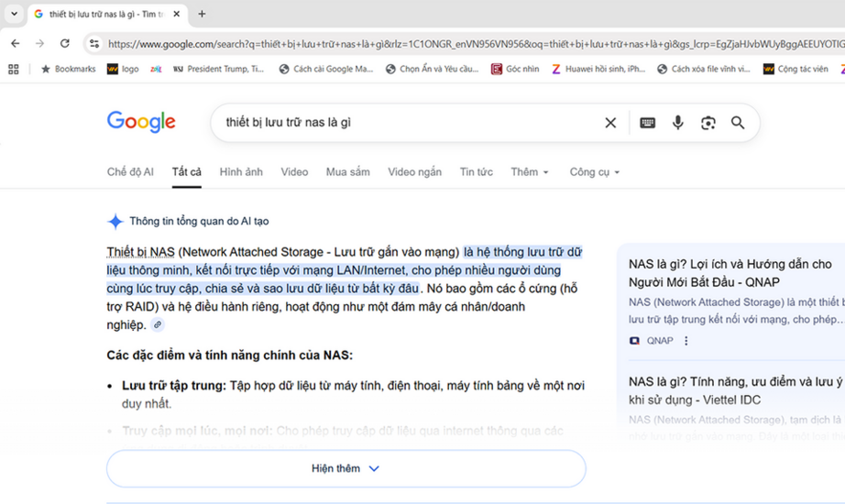Open the 'Tin tức' news tab
The height and width of the screenshot is (504, 845).
(476, 172)
